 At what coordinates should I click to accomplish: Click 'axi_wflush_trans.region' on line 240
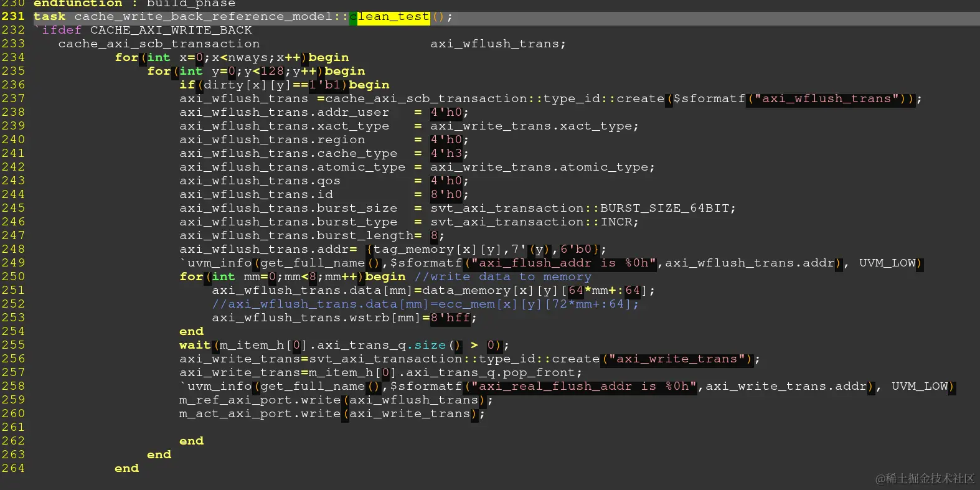tap(272, 139)
